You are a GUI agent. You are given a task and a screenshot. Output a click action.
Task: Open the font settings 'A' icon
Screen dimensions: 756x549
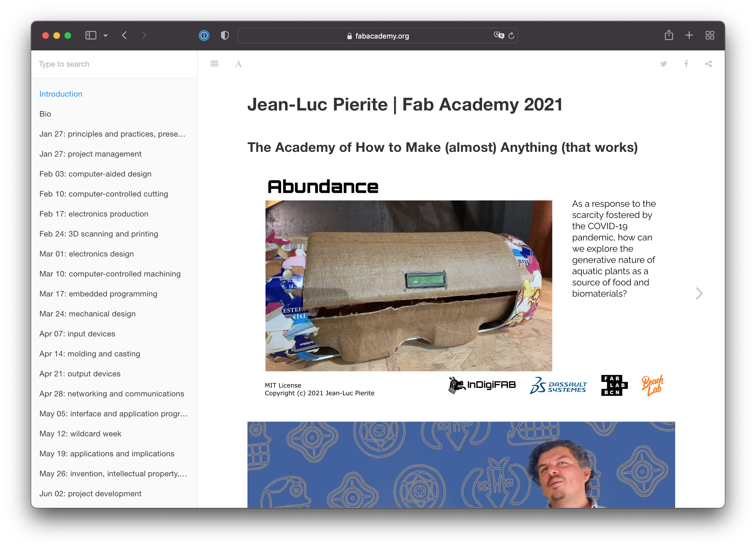(x=238, y=64)
